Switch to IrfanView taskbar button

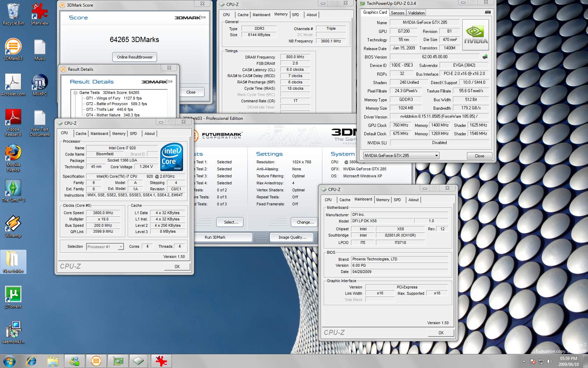[161, 361]
